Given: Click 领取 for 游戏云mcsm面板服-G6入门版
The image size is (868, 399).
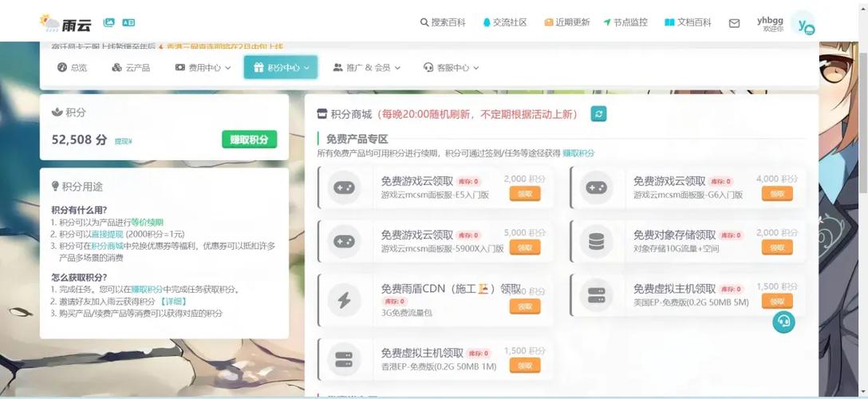Looking at the screenshot, I should pyautogui.click(x=777, y=194).
